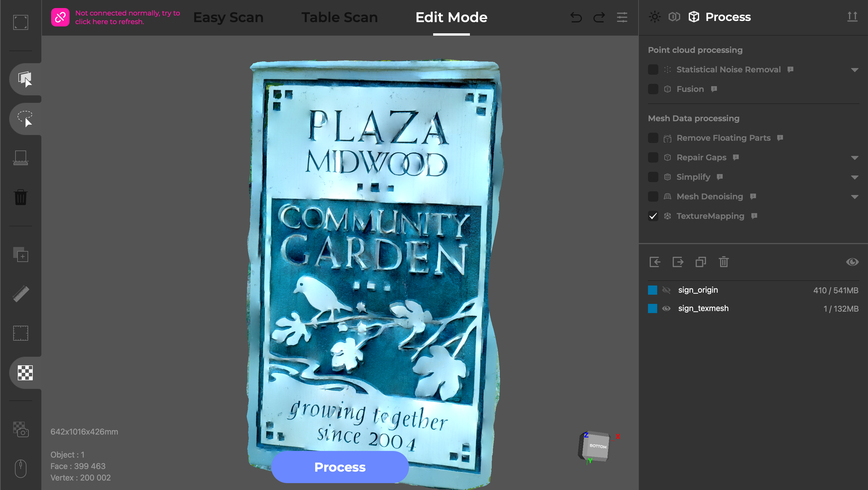Viewport: 868px width, 490px height.
Task: Click the blue Process button
Action: tap(340, 467)
